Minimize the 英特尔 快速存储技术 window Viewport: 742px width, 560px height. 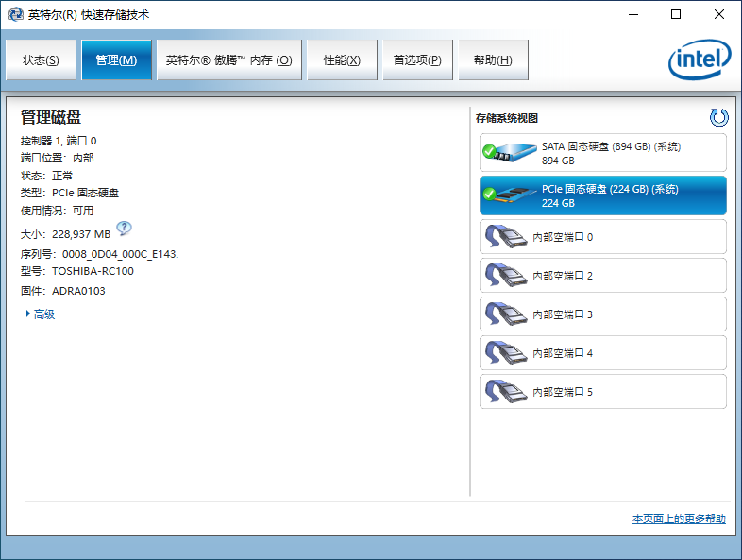(633, 15)
